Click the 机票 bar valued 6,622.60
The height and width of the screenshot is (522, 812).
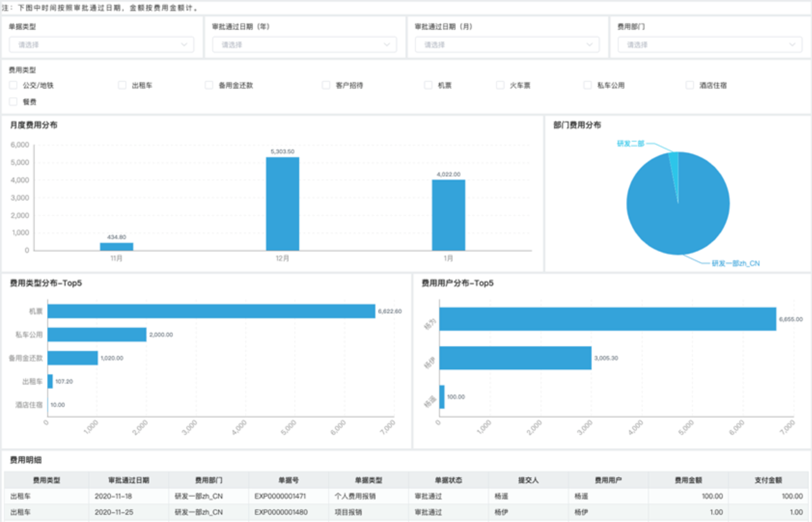(211, 311)
